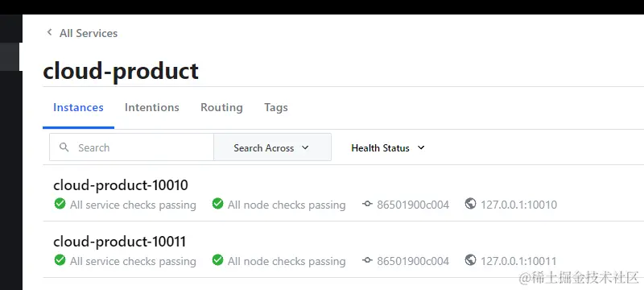Click the magnifier icon in search box
The height and width of the screenshot is (290, 644).
(64, 147)
